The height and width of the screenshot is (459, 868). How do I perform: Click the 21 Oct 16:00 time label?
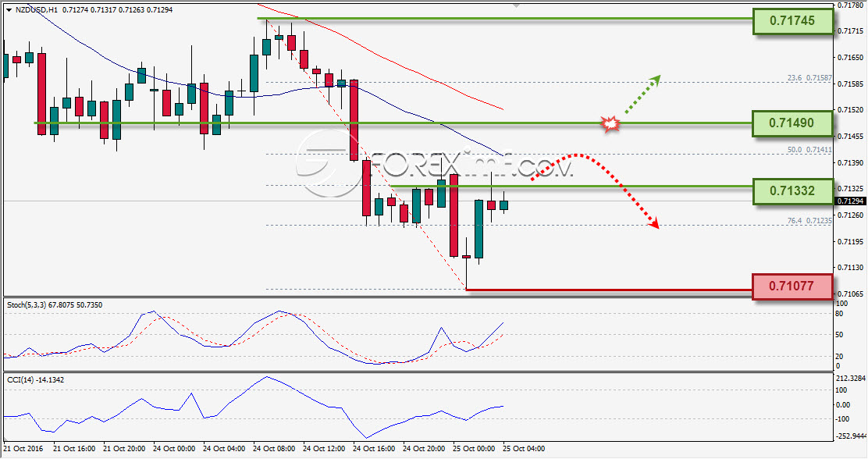tap(74, 449)
